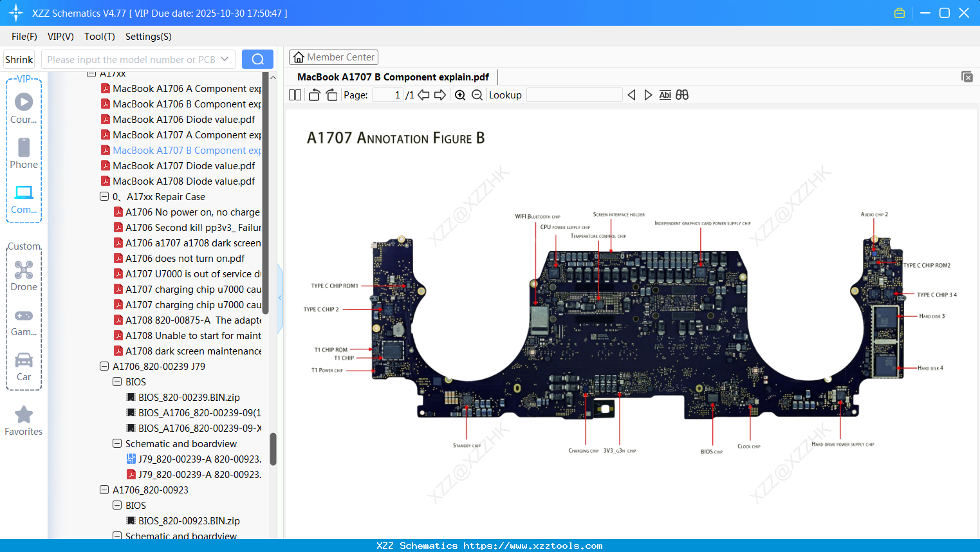This screenshot has height=552, width=980.
Task: Collapse the BIOS folder under A1706_820-00923
Action: (x=117, y=506)
